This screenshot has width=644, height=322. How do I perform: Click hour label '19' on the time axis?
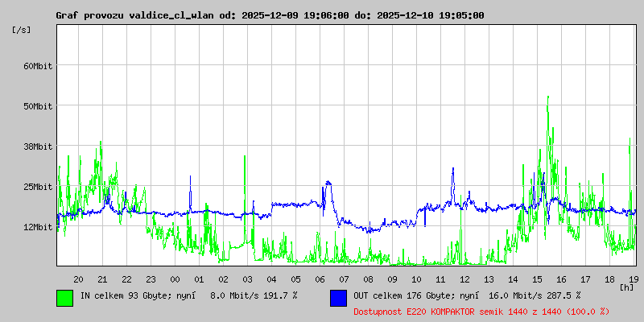pos(634,279)
